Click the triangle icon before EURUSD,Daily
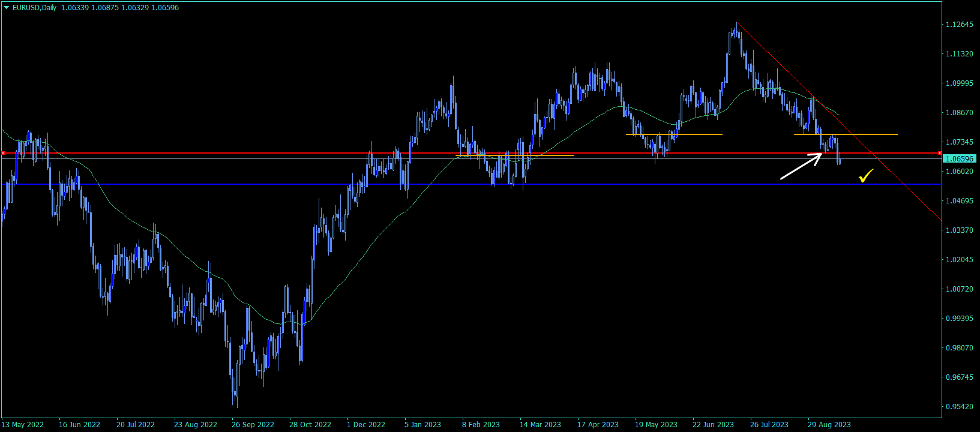 click(x=6, y=8)
